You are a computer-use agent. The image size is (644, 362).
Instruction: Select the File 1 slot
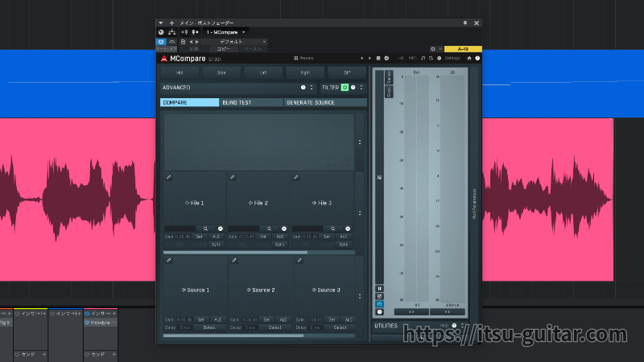195,203
